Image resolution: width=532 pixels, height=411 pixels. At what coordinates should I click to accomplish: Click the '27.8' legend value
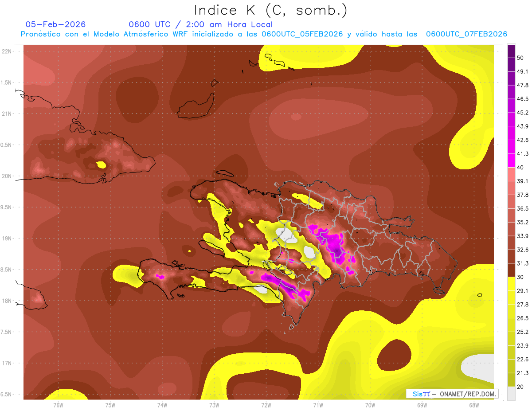tap(523, 305)
